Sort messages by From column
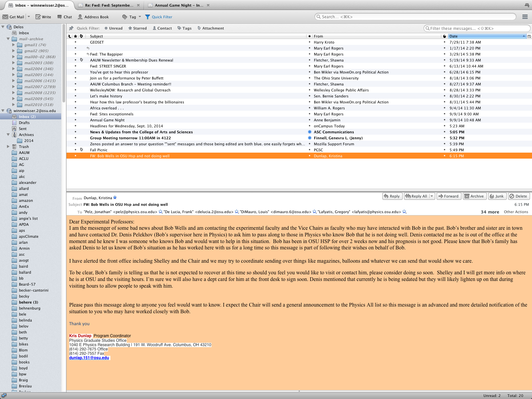Viewport: 532px width, 399px height. point(377,36)
